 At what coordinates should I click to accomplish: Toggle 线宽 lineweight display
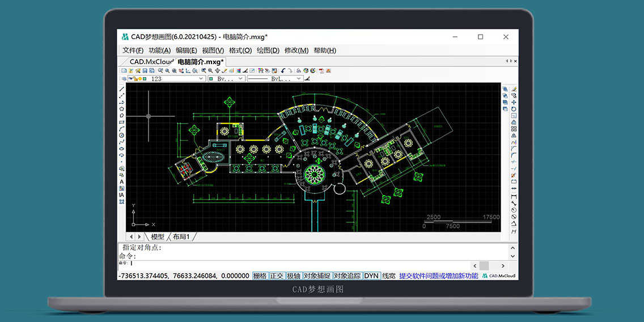click(x=389, y=276)
